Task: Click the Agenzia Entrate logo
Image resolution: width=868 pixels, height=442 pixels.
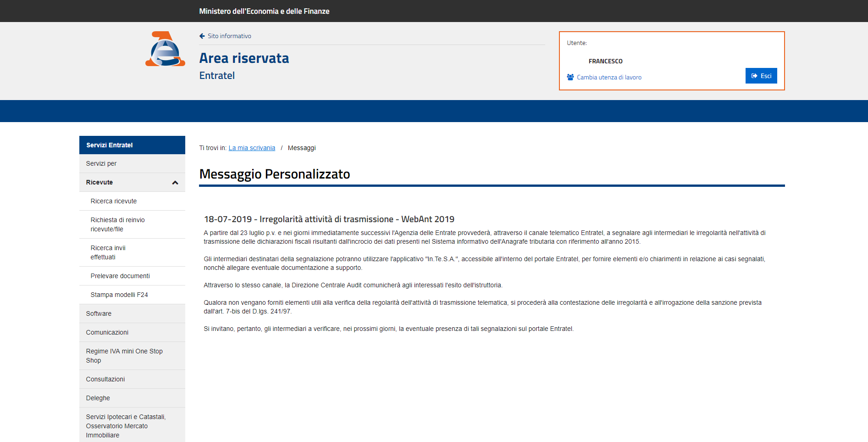Action: 165,49
